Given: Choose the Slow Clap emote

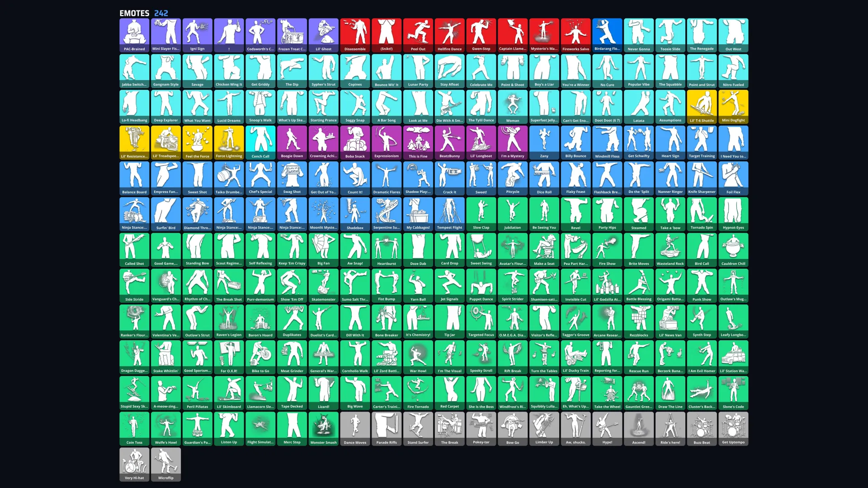Looking at the screenshot, I should pyautogui.click(x=481, y=214).
